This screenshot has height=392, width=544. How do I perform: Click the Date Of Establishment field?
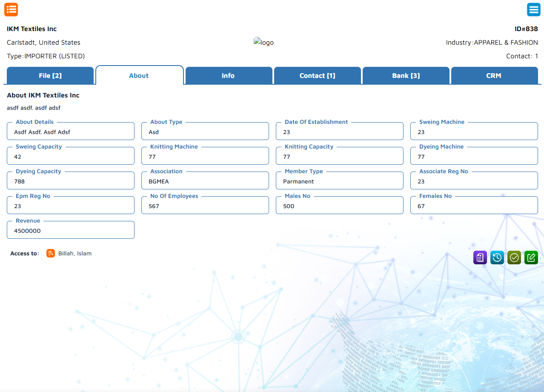click(x=340, y=131)
